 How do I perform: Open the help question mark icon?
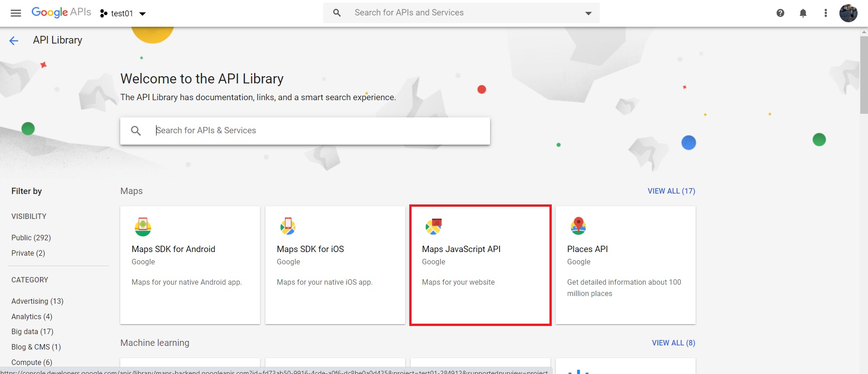pos(780,13)
